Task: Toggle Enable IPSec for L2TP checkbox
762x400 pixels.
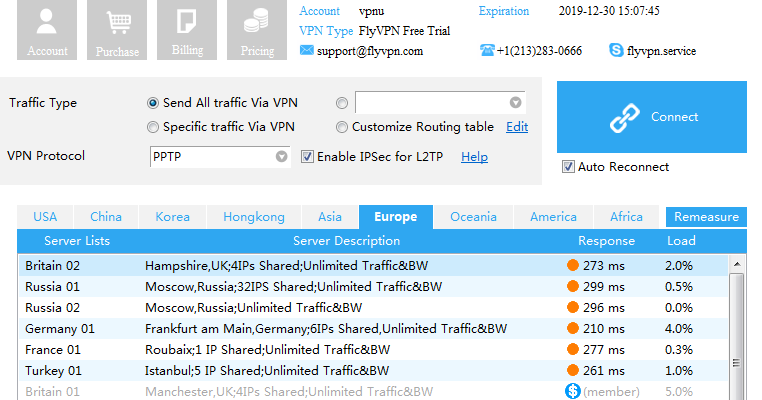Action: pyautogui.click(x=307, y=157)
